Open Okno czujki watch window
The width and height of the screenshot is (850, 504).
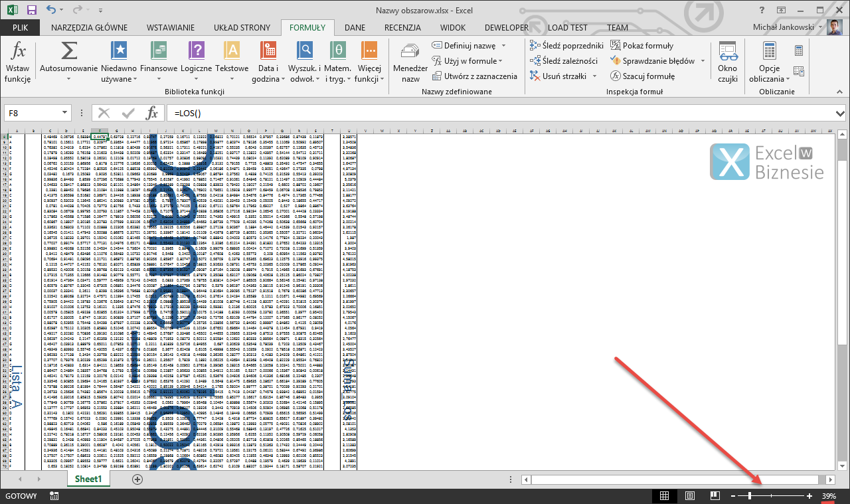pyautogui.click(x=728, y=62)
